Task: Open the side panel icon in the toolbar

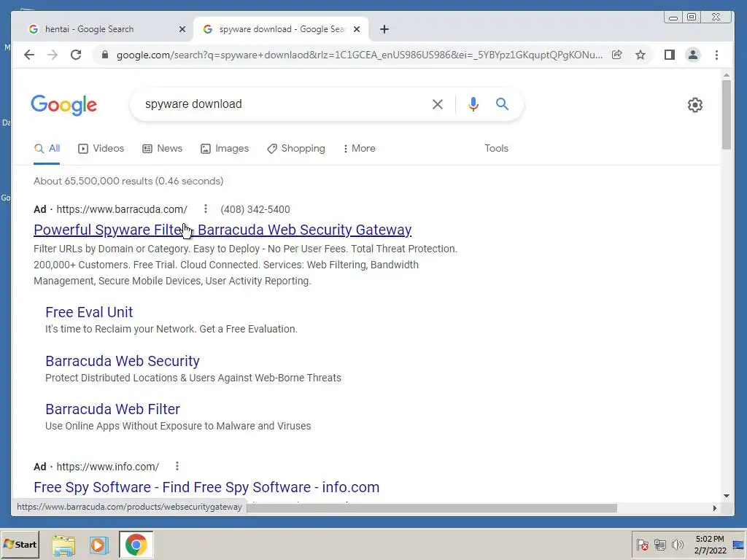Action: tap(670, 55)
